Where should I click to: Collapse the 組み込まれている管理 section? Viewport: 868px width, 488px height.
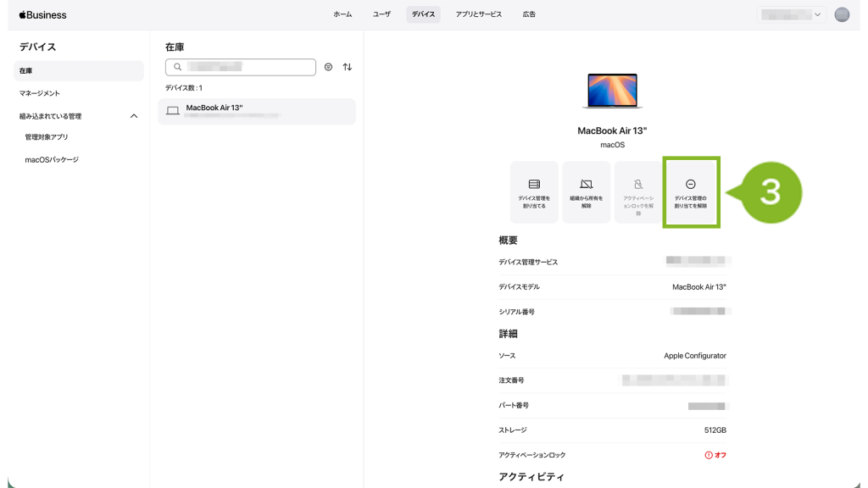coord(133,116)
